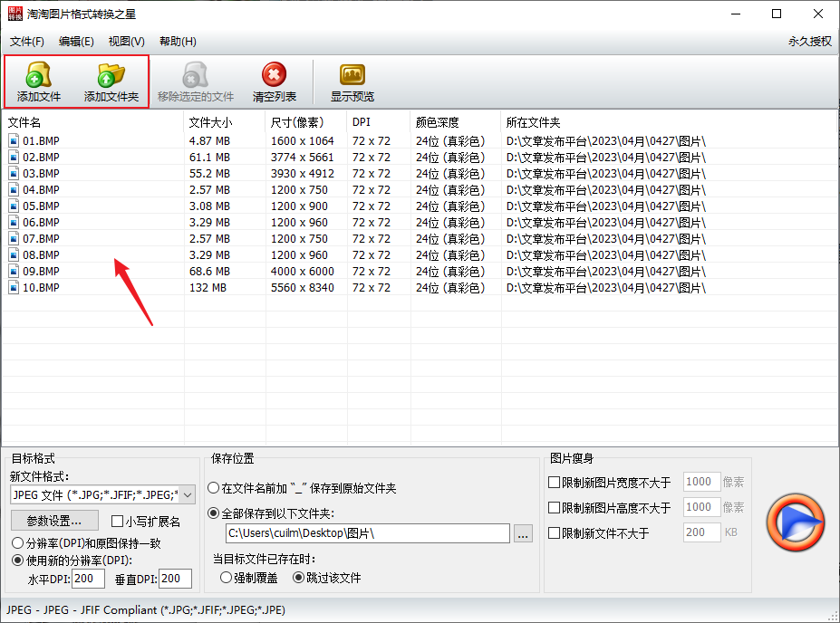
Task: Open the File (文件) menu
Action: (27, 42)
